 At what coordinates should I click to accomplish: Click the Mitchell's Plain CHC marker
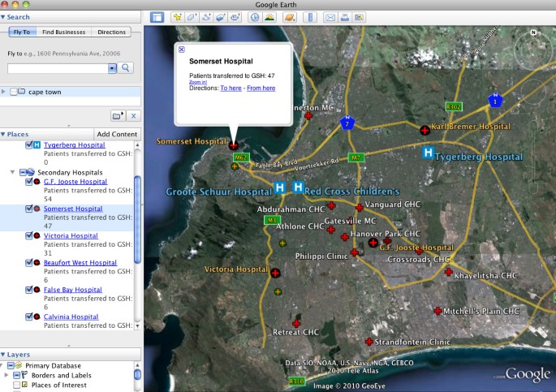(437, 311)
